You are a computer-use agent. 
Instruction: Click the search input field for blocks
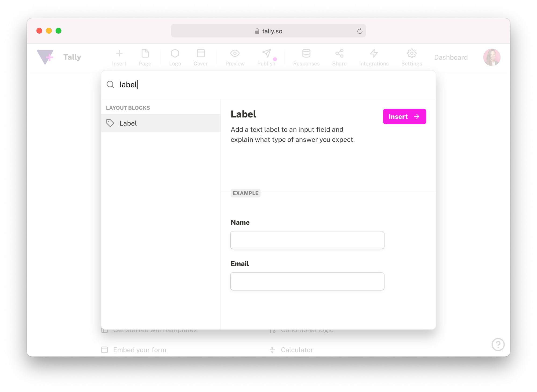point(268,85)
